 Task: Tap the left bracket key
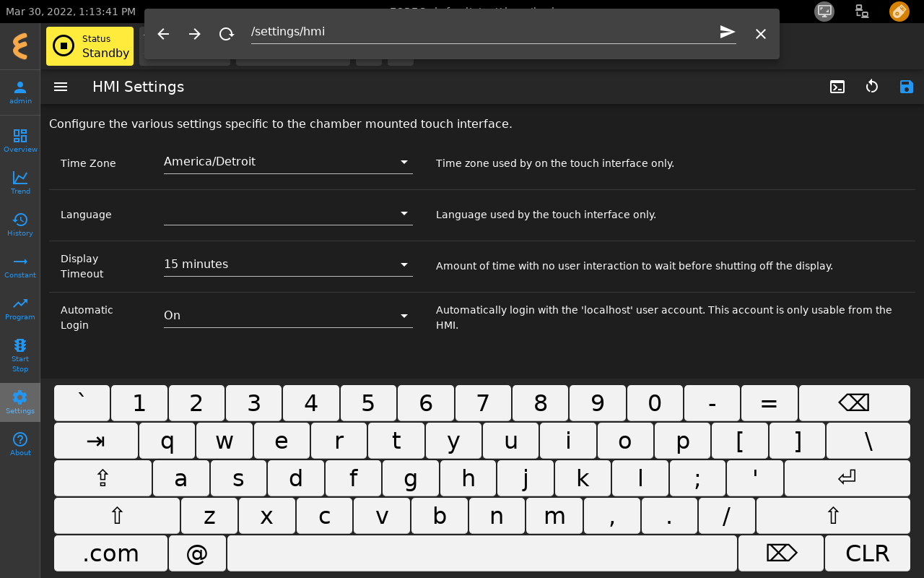(740, 441)
